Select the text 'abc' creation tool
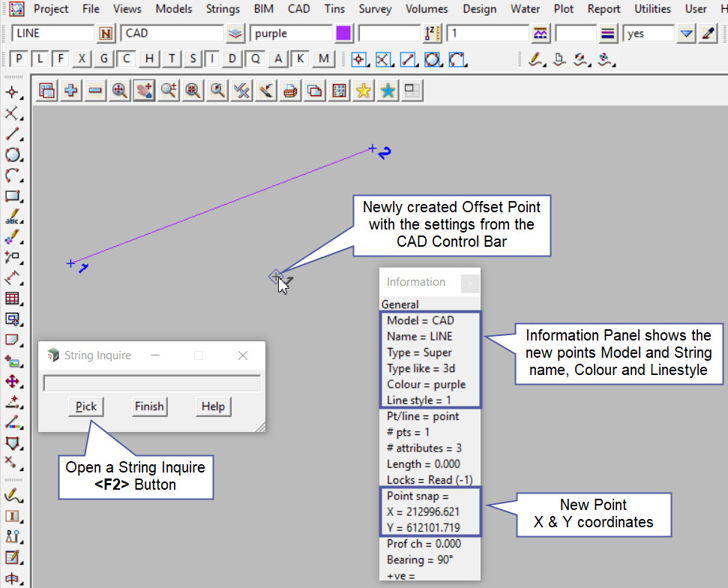The image size is (728, 588). click(x=12, y=218)
